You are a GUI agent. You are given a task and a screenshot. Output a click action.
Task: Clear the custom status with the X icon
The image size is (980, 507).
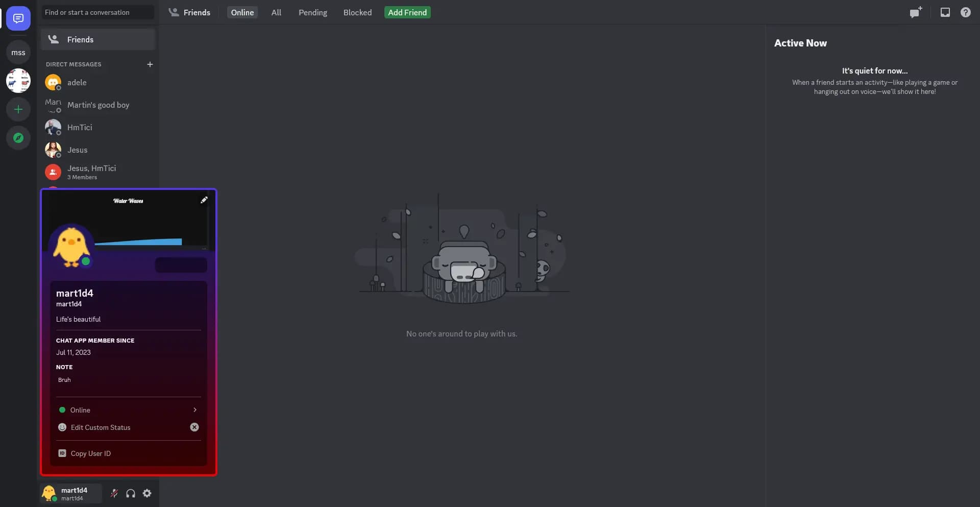(194, 427)
